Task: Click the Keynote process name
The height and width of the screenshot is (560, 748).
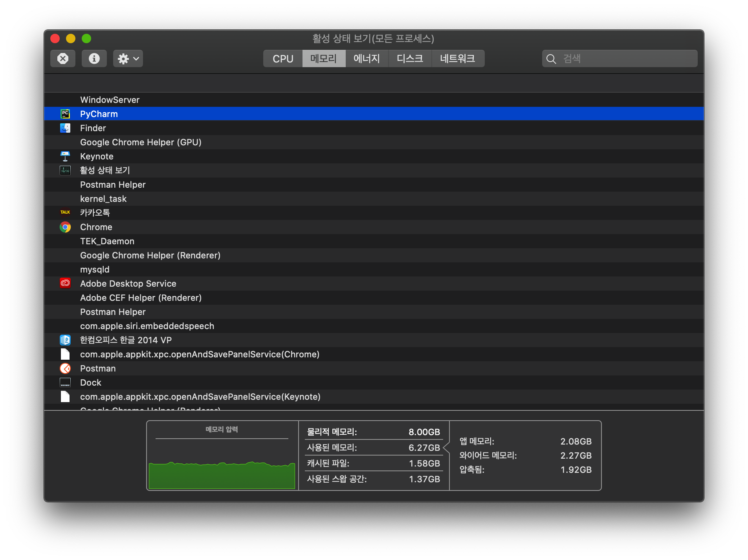Action: click(97, 156)
